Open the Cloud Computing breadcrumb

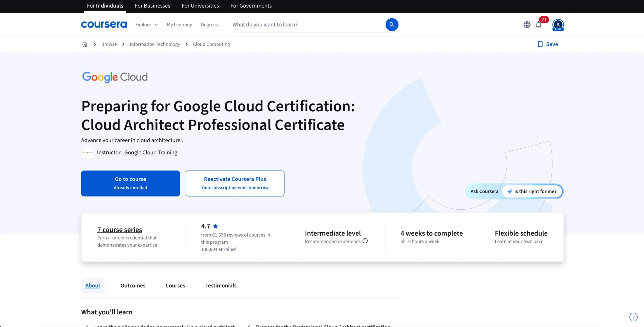pos(211,44)
